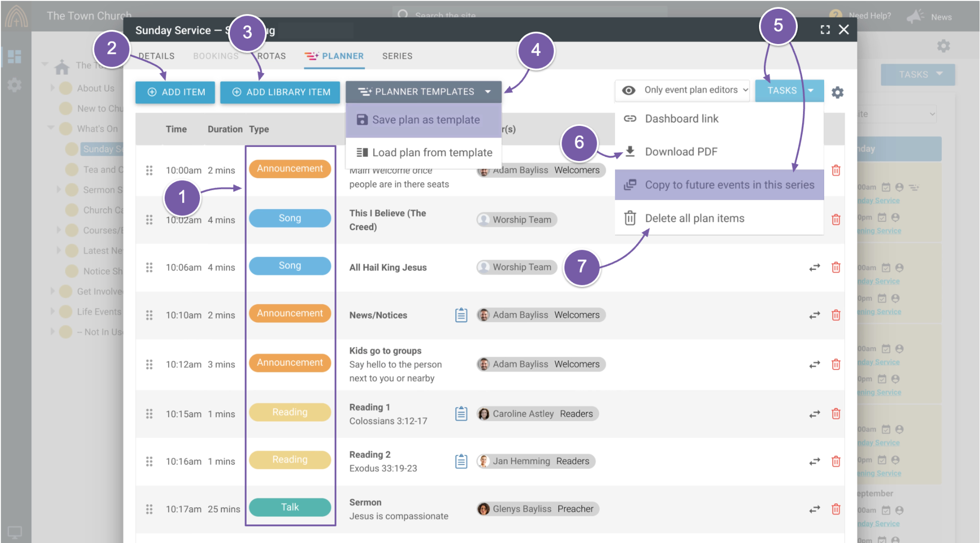Open notes clipboard icon for News/Notices
This screenshot has width=980, height=543.
(461, 315)
